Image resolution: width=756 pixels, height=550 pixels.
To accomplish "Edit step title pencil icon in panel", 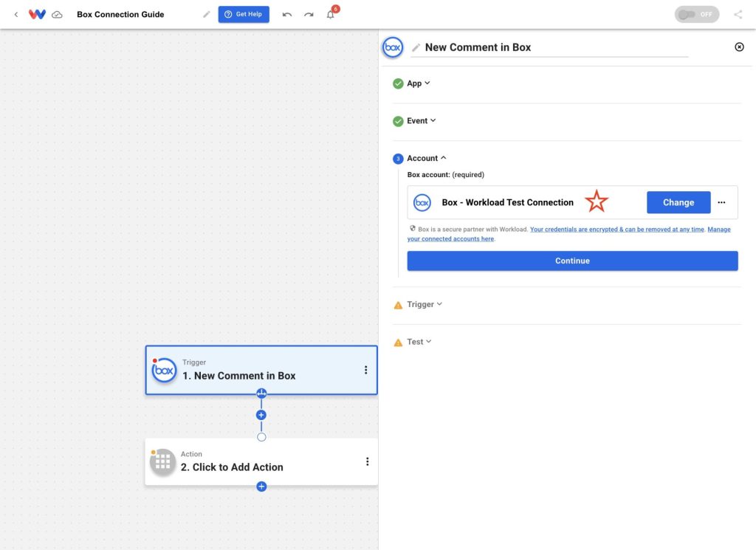I will coord(416,47).
